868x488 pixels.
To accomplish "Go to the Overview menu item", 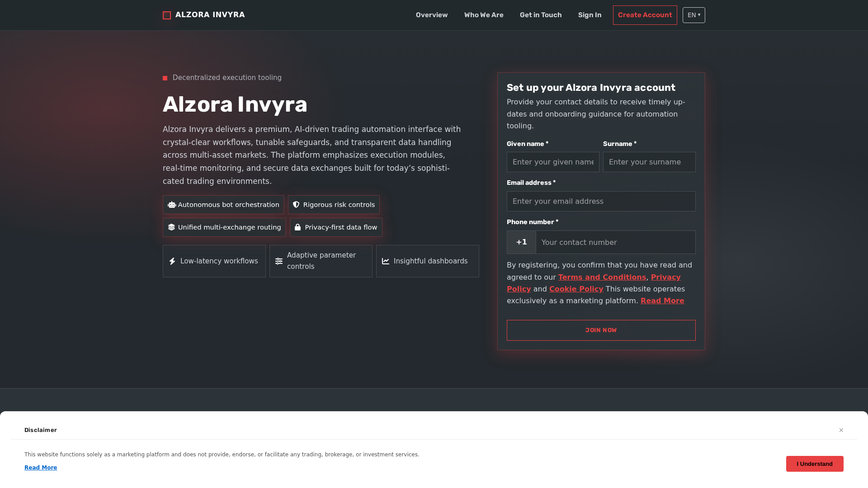I will (x=432, y=15).
